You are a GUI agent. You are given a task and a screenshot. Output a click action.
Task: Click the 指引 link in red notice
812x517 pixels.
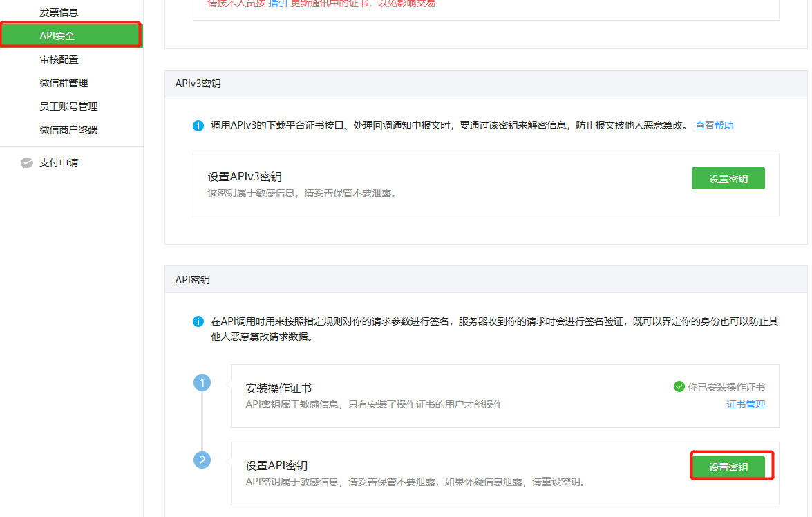point(278,3)
